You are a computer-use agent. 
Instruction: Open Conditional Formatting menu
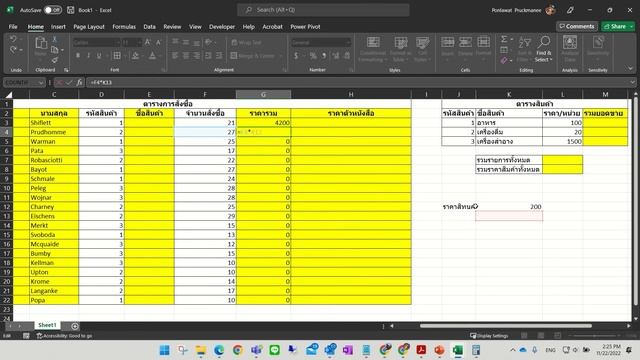pyautogui.click(x=373, y=49)
